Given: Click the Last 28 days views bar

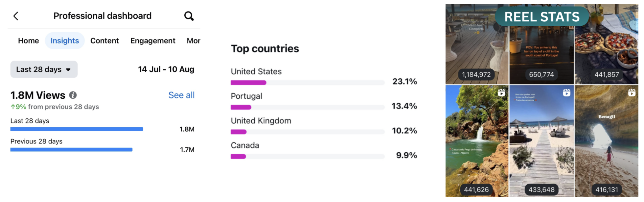Looking at the screenshot, I should [77, 129].
